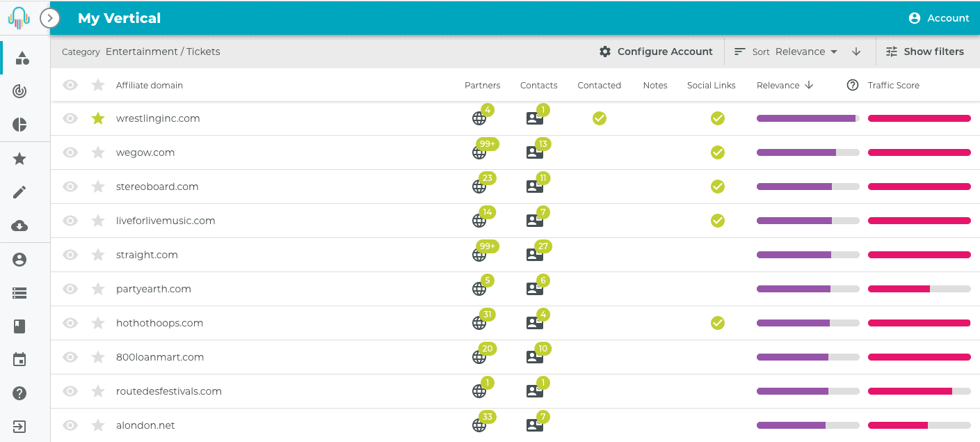This screenshot has height=442, width=980.
Task: Open the Sort Relevance dropdown
Action: click(786, 52)
